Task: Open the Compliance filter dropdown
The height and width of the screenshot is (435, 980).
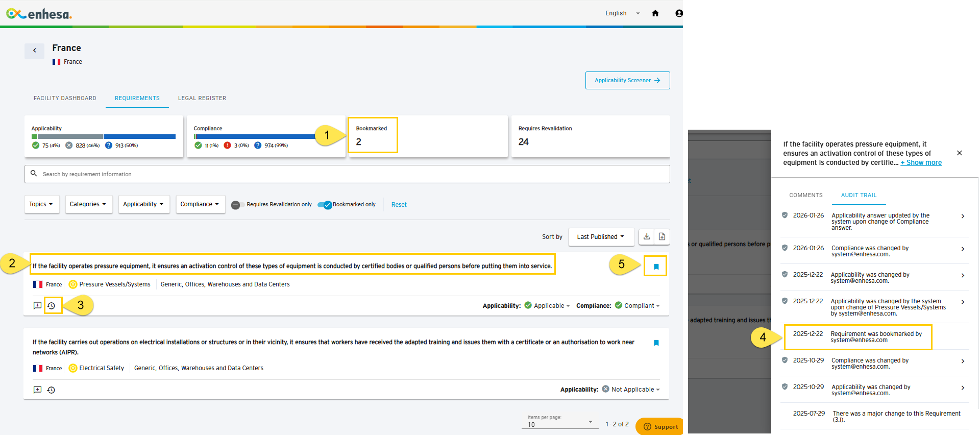Action: pos(201,204)
